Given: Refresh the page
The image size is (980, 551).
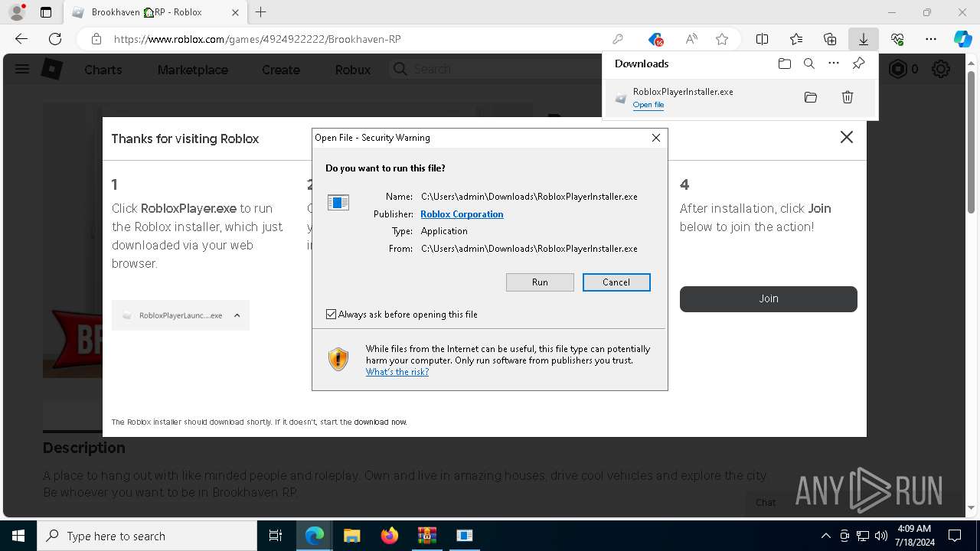Looking at the screenshot, I should [x=55, y=39].
